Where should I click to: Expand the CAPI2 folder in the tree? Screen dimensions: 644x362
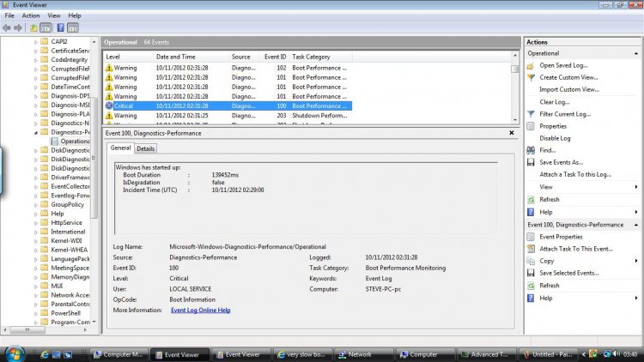[35, 40]
